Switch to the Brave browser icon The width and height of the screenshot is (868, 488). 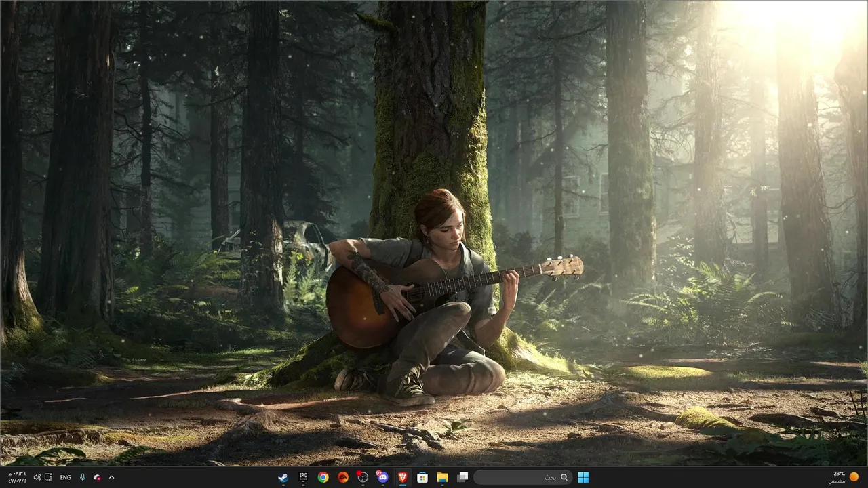[403, 477]
